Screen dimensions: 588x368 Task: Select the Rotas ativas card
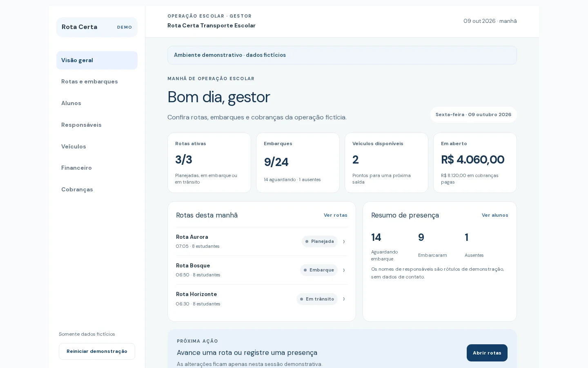209,163
